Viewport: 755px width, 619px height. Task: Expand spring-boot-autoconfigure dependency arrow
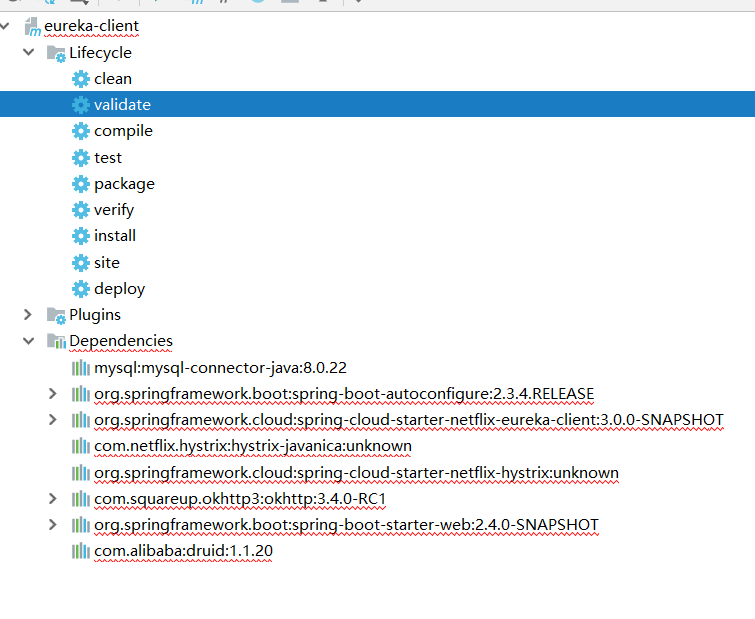point(53,394)
